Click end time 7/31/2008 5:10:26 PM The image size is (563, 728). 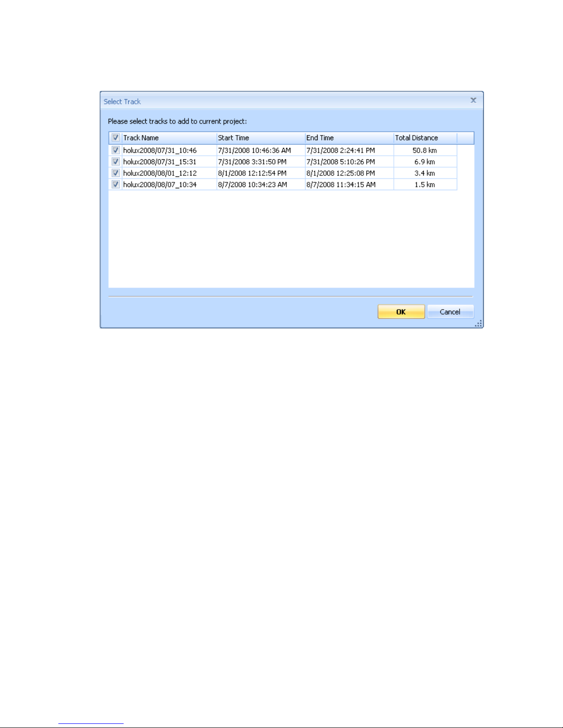[x=341, y=162]
